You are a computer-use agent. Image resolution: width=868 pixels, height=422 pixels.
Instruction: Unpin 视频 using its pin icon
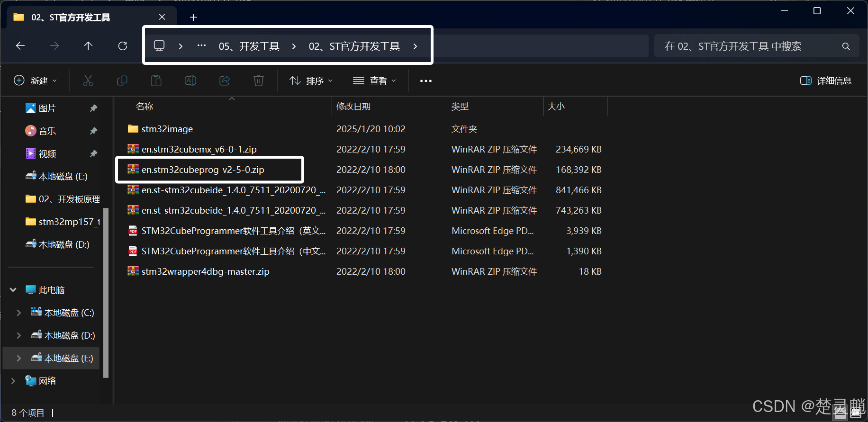point(93,154)
